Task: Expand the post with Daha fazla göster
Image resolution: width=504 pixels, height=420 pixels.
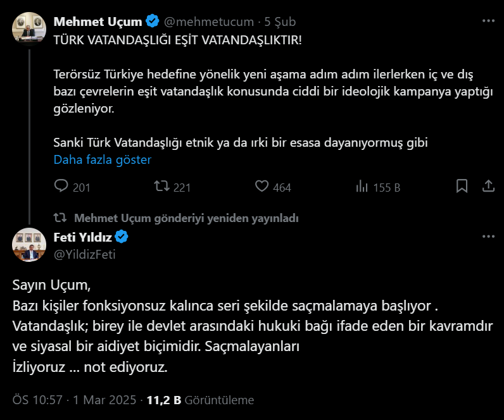Action: point(102,159)
